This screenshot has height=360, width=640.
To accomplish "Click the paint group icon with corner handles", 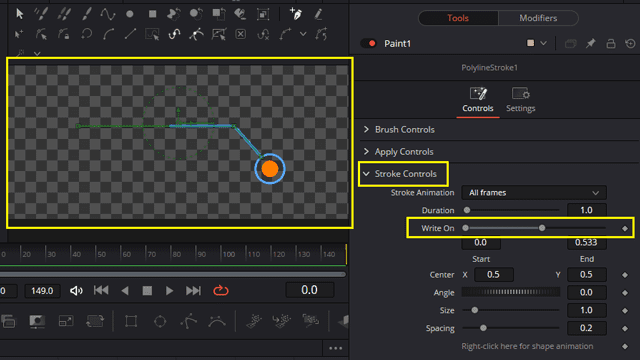I will [263, 15].
